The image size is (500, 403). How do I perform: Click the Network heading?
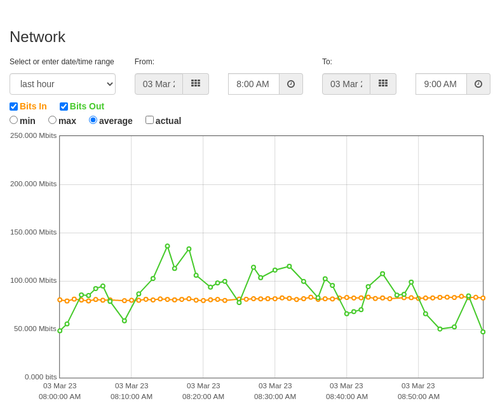37,37
